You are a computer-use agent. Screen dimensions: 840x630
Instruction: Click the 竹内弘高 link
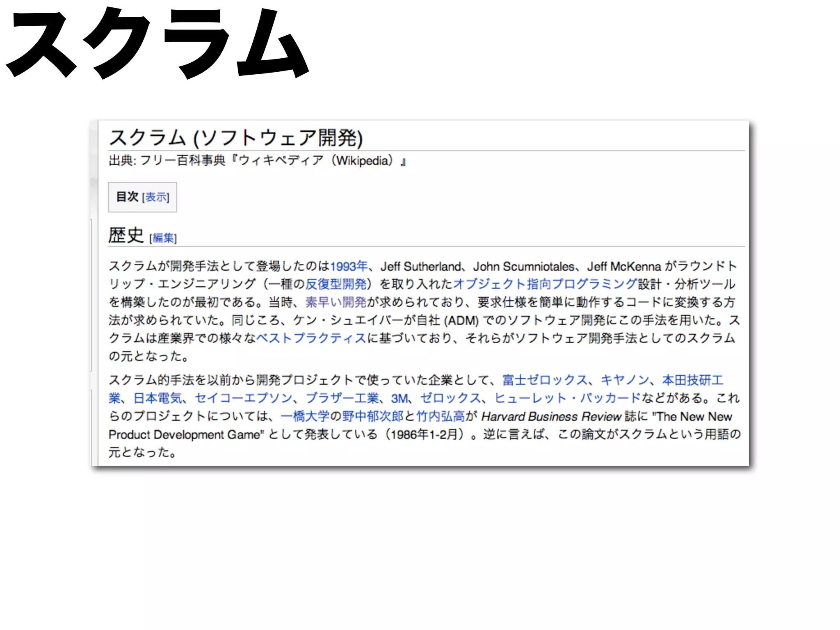(441, 416)
